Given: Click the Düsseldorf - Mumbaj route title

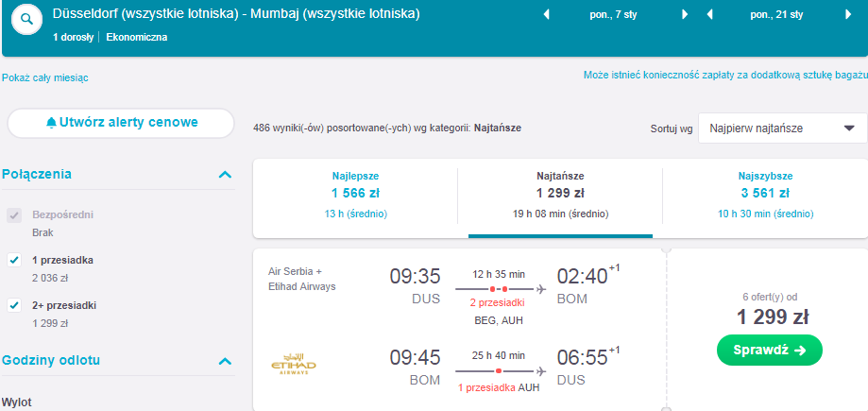Looking at the screenshot, I should [x=236, y=14].
